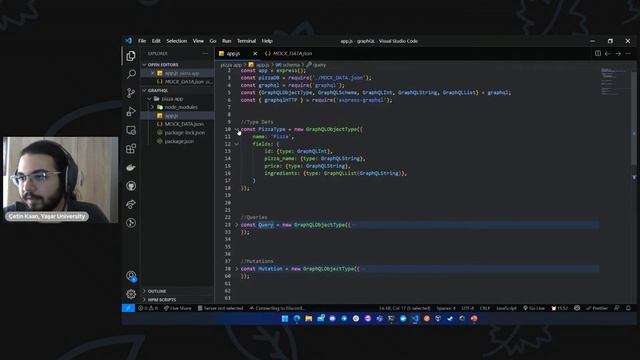Click the navigate forward arrow in editor toolbar
The width and height of the screenshot is (640, 360).
click(618, 53)
